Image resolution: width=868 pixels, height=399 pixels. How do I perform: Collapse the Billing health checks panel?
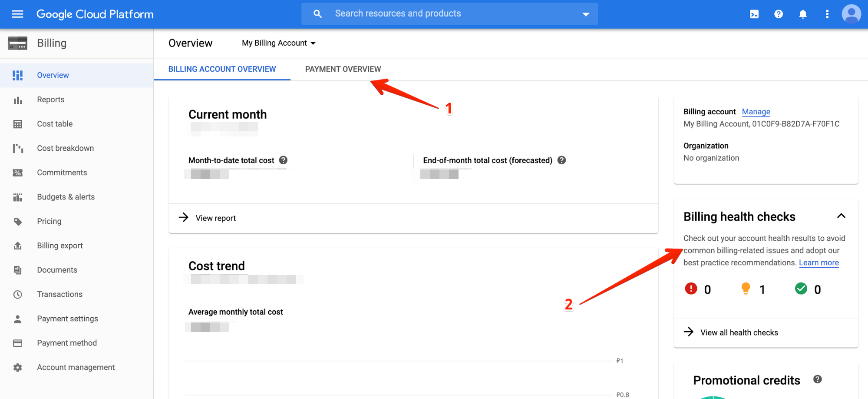pyautogui.click(x=841, y=216)
